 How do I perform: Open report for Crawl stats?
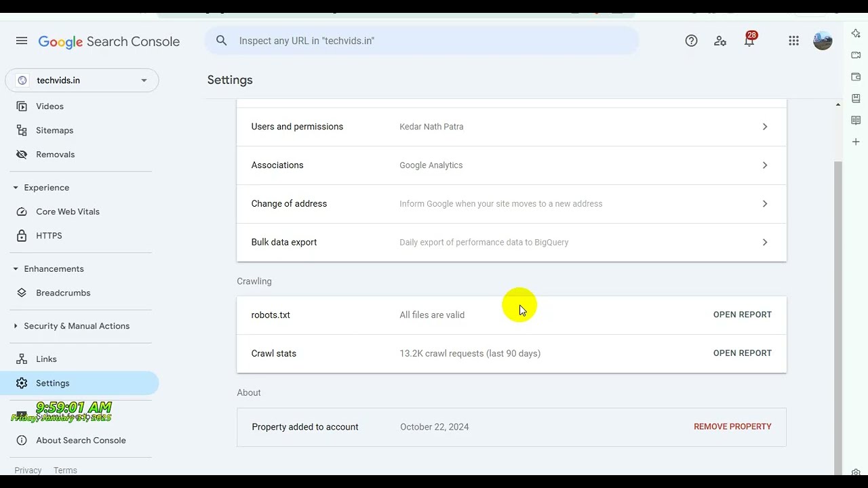coord(742,353)
